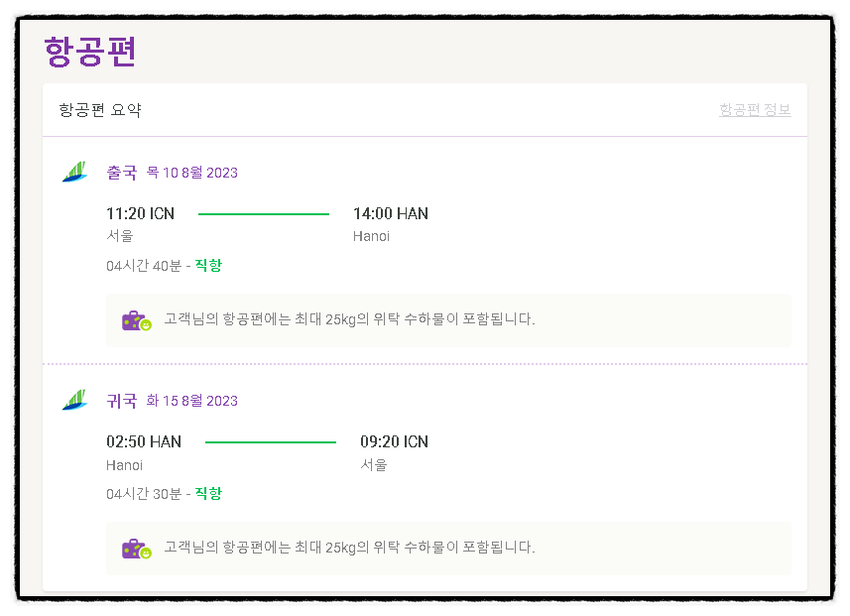Screen dimensions: 850x616
Task: Click the 항공편 page title
Action: (x=90, y=52)
